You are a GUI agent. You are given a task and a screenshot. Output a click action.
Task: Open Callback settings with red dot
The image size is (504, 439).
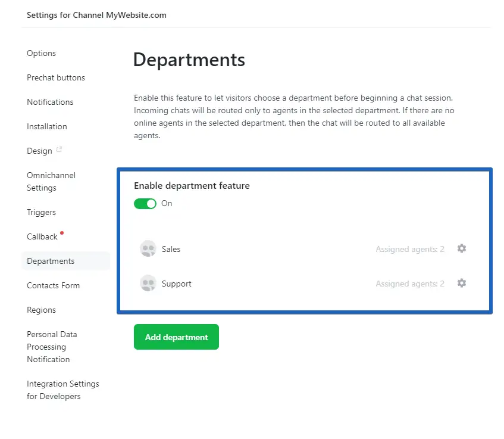point(42,236)
